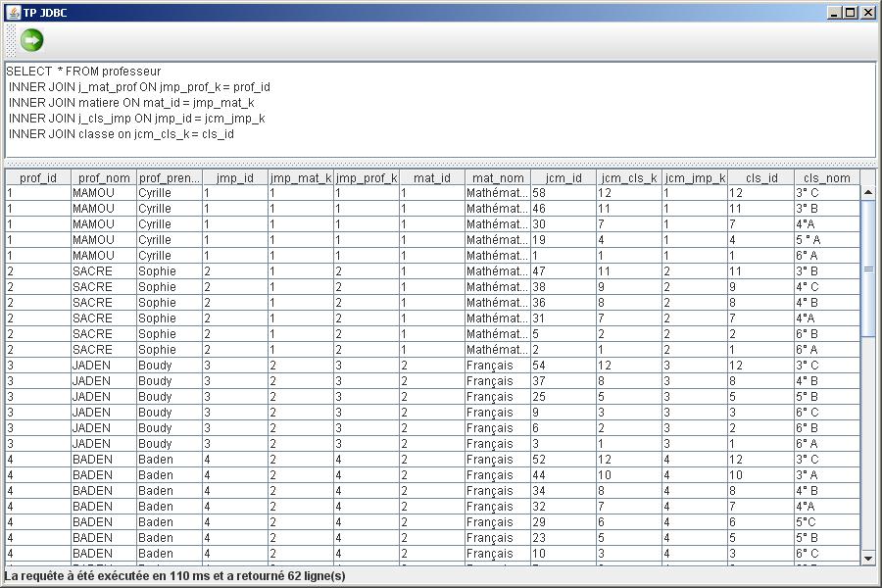Select the prof_nom column header
The width and height of the screenshot is (882, 588).
[104, 178]
